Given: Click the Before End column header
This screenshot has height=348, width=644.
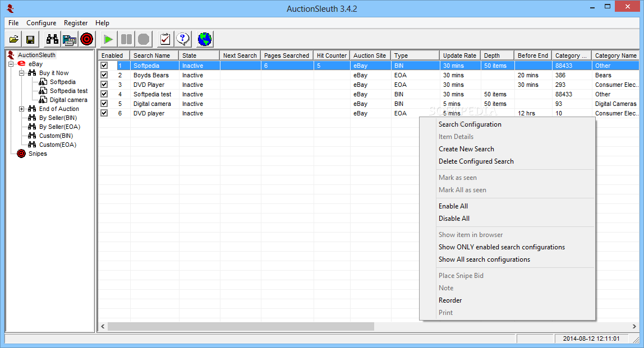Looking at the screenshot, I should [x=533, y=55].
